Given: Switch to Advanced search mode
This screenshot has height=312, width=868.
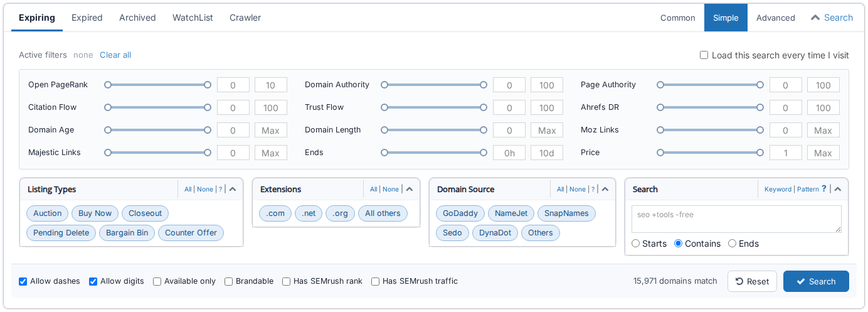Looking at the screenshot, I should coord(776,18).
